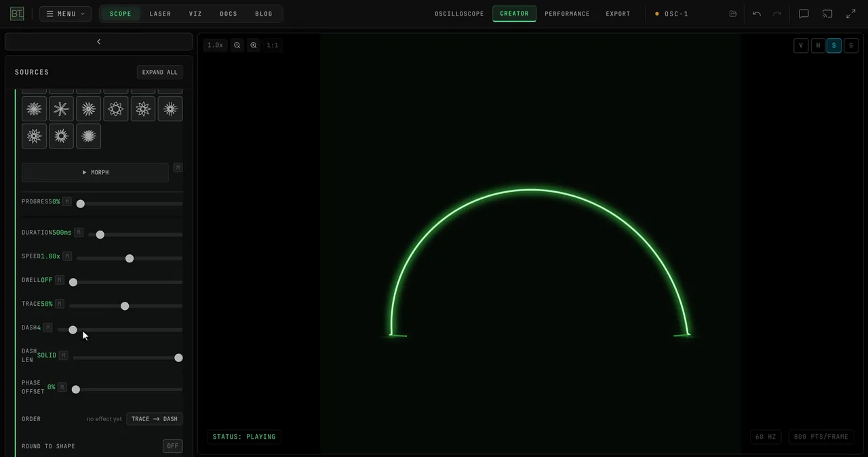The height and width of the screenshot is (457, 868).
Task: Select the CREATOR mode tab
Action: pyautogui.click(x=514, y=14)
